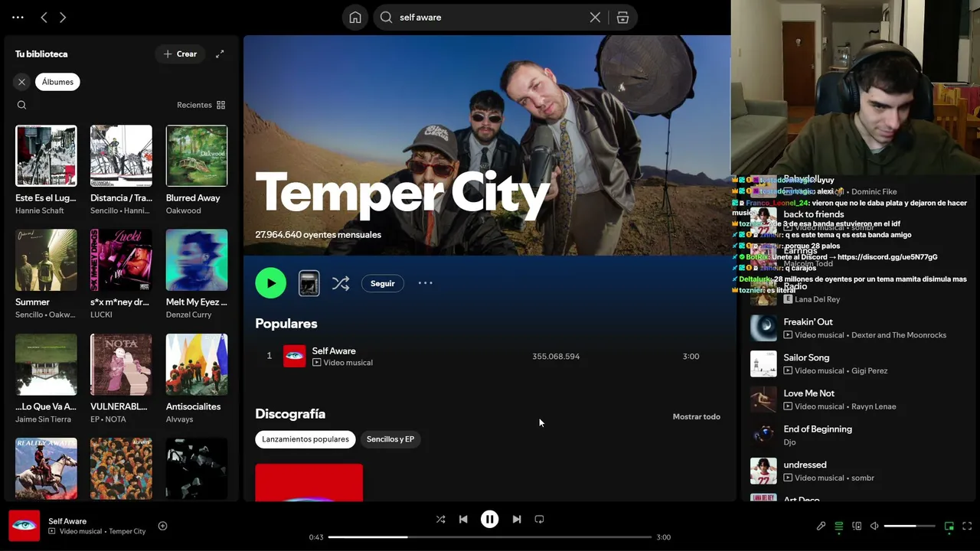The width and height of the screenshot is (980, 551).
Task: Click Mostrar todo in Discografía
Action: click(x=697, y=416)
